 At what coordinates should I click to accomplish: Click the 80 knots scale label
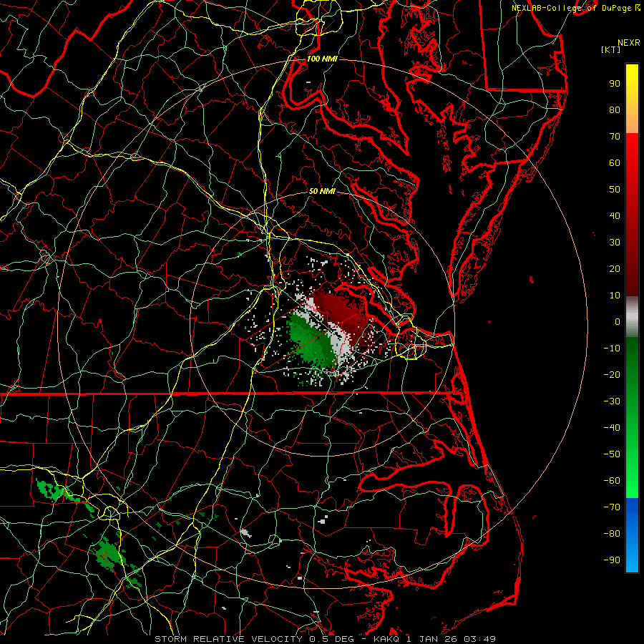click(x=615, y=110)
